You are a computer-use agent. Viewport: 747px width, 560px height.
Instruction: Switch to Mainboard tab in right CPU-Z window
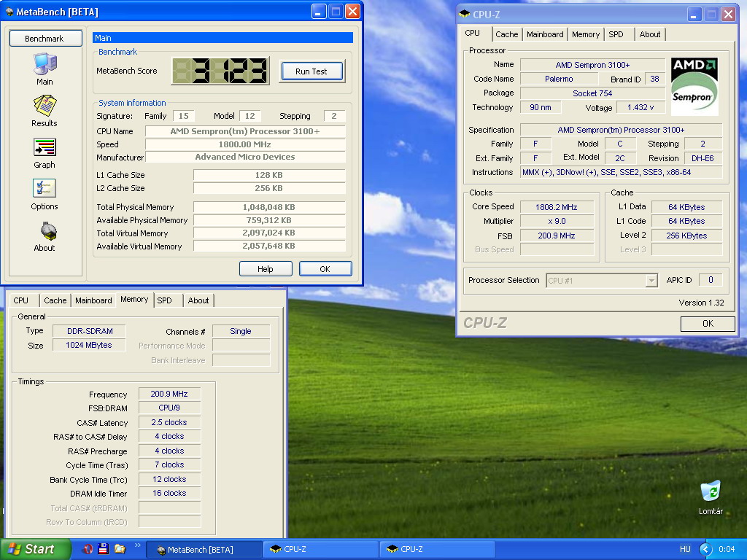point(545,34)
